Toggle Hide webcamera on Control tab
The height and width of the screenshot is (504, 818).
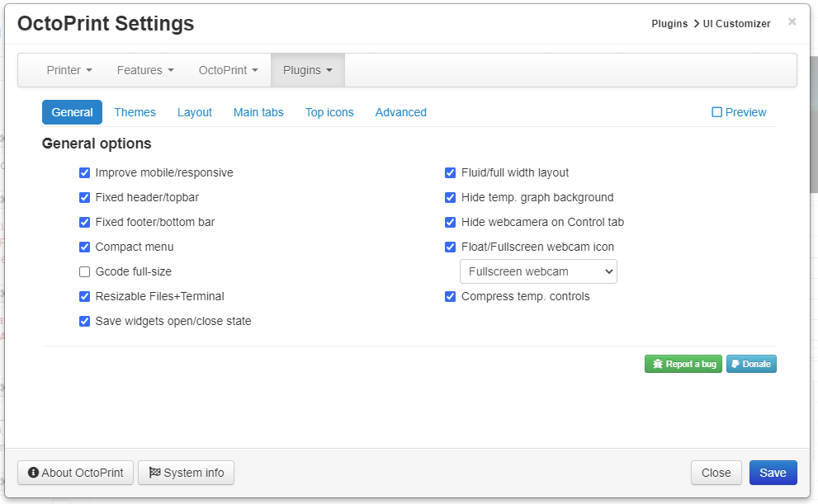(450, 222)
